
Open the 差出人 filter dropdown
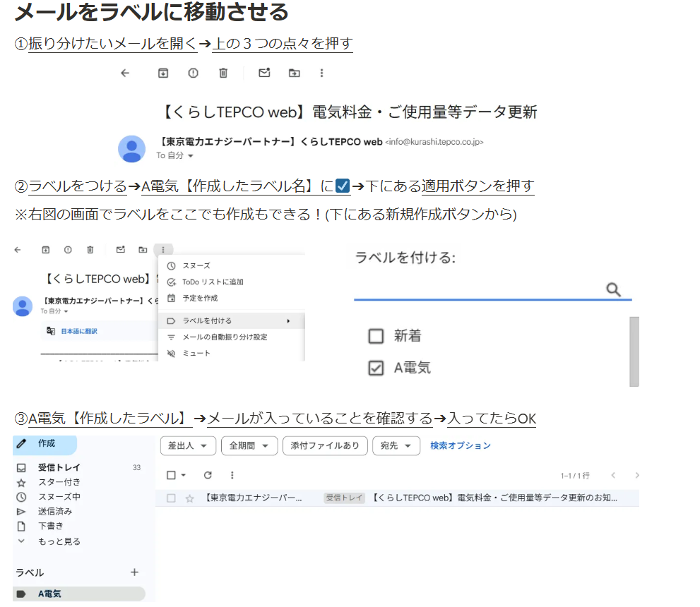point(188,445)
